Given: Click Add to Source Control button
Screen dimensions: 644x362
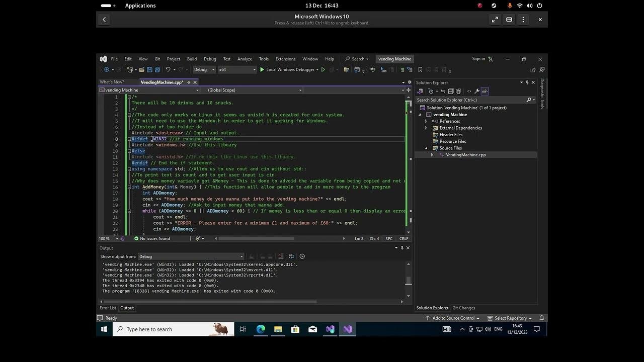Looking at the screenshot, I should (x=453, y=318).
